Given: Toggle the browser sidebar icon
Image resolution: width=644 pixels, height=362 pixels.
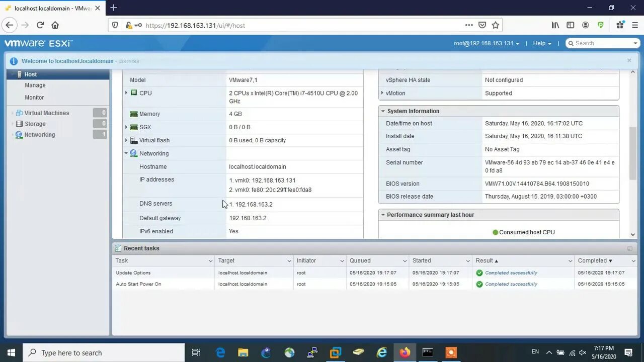Looking at the screenshot, I should click(571, 25).
